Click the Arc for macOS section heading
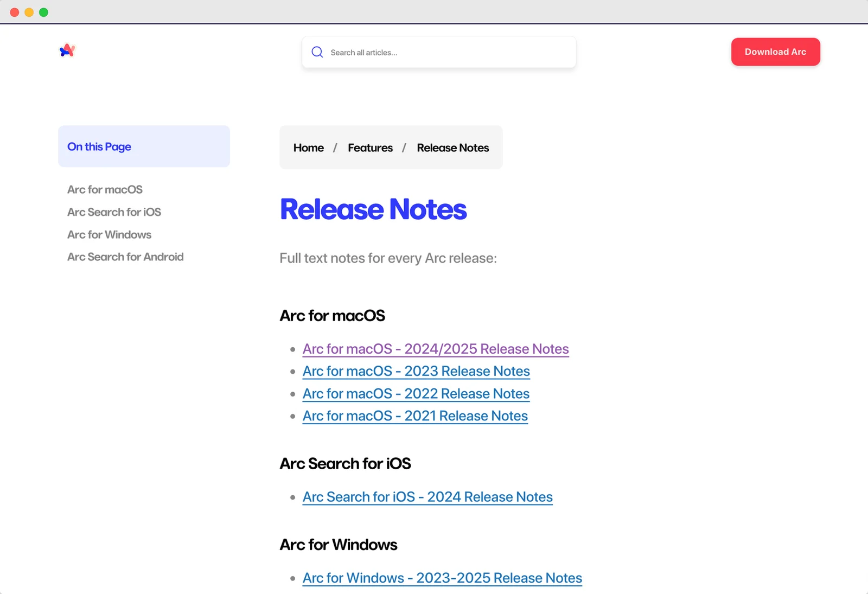The height and width of the screenshot is (594, 868). point(332,316)
